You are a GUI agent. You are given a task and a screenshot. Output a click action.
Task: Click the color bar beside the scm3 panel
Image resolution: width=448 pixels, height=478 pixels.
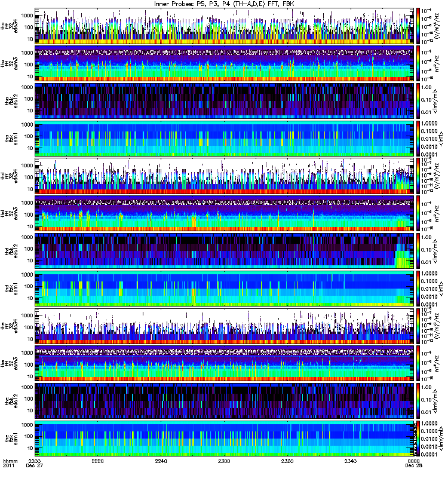coord(418,363)
